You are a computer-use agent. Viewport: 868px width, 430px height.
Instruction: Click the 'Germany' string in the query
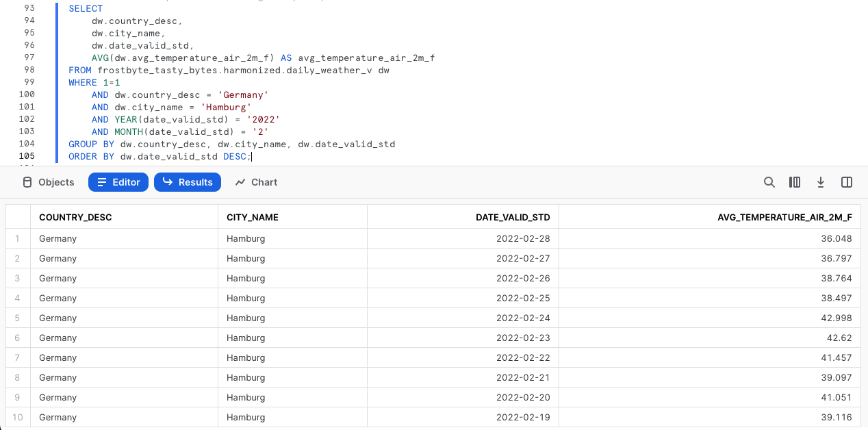[245, 94]
